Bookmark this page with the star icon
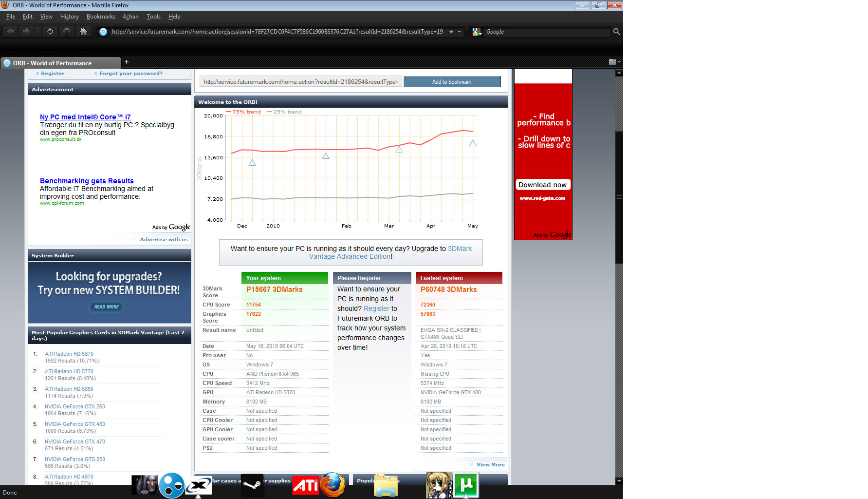868x499 pixels. 451,32
